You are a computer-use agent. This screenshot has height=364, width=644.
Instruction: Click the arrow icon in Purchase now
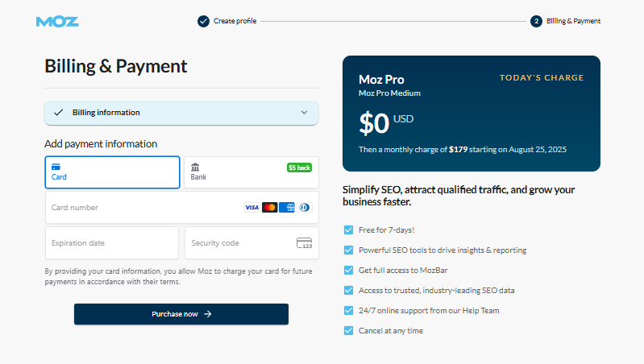tap(208, 314)
